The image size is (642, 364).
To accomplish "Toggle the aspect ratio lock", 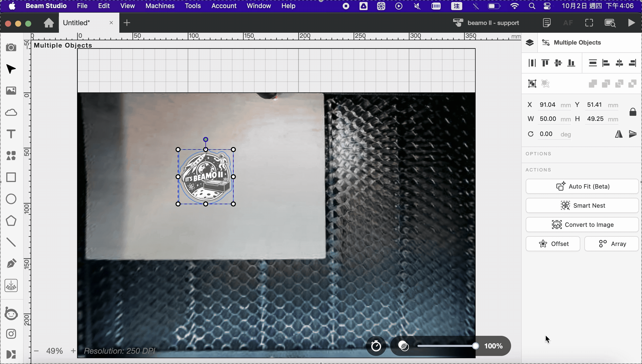I will tap(633, 112).
